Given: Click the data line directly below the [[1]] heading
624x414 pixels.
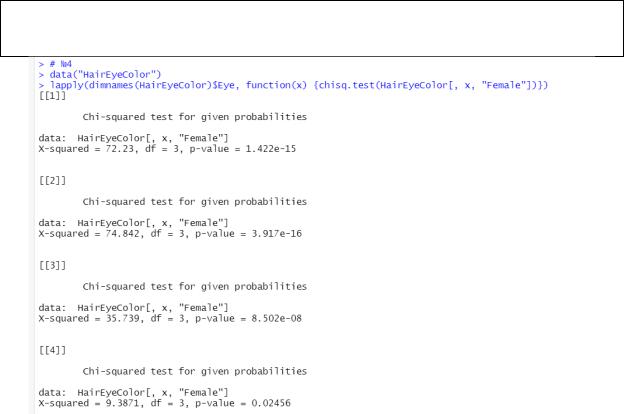Looking at the screenshot, I should pos(133,138).
